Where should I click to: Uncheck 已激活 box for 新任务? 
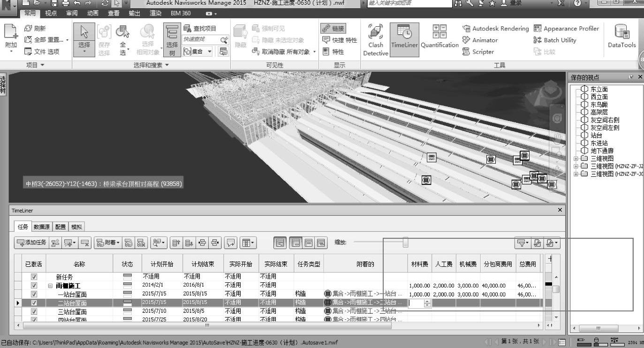click(34, 277)
